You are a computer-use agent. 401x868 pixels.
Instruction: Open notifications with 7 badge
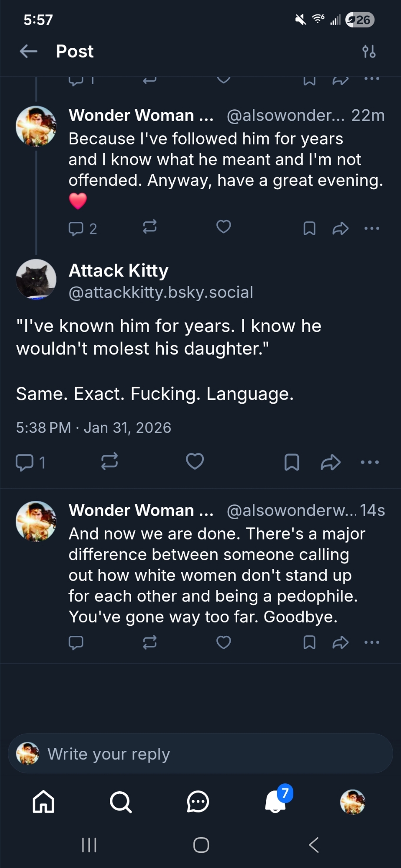coord(275,801)
